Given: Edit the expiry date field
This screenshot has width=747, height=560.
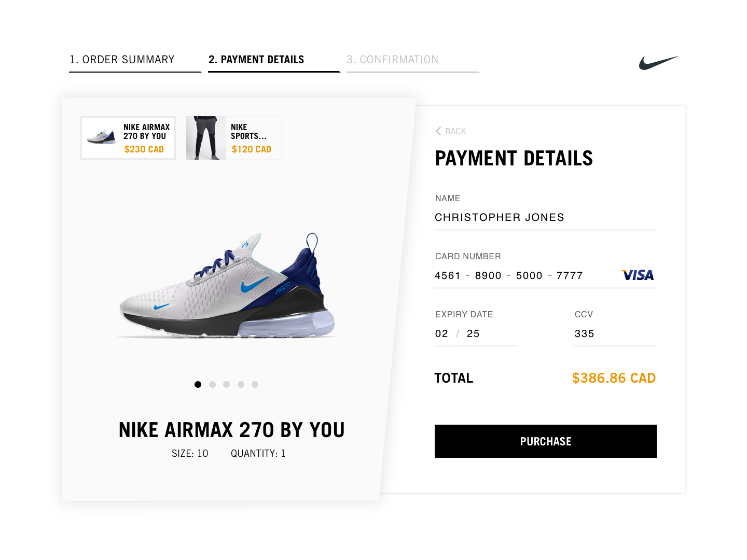Looking at the screenshot, I should tap(475, 334).
